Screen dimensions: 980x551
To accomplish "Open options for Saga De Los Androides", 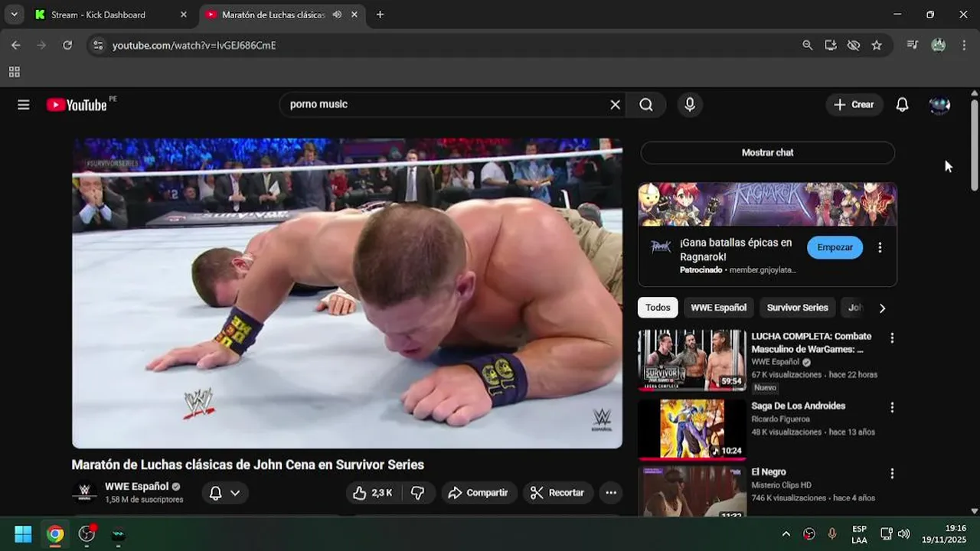I will [892, 407].
